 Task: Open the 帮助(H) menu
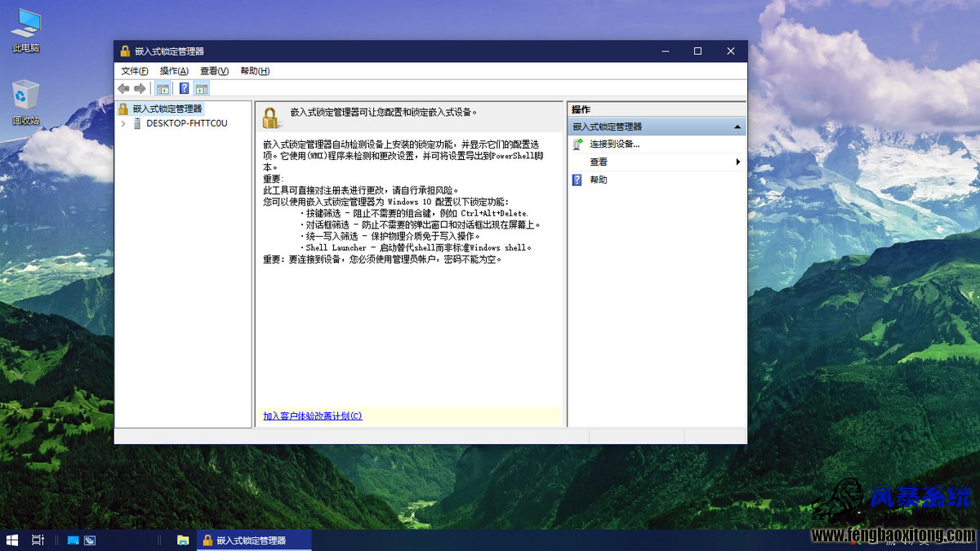click(255, 71)
